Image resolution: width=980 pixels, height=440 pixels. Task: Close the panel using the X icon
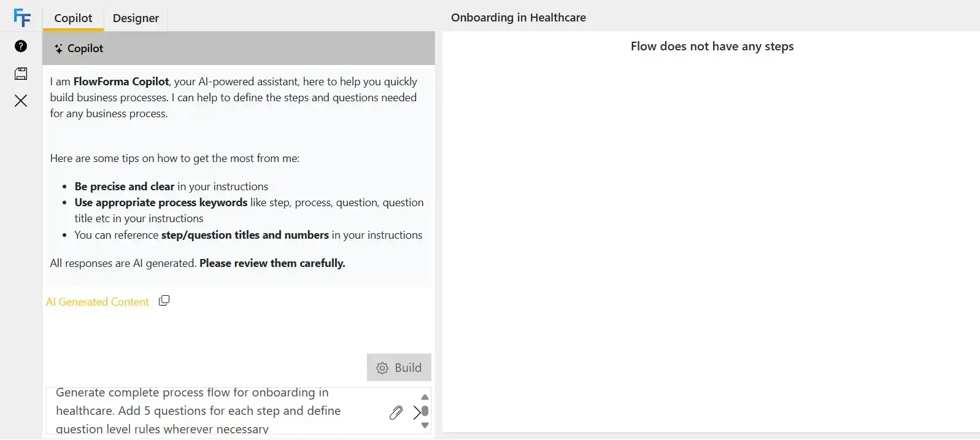[20, 101]
